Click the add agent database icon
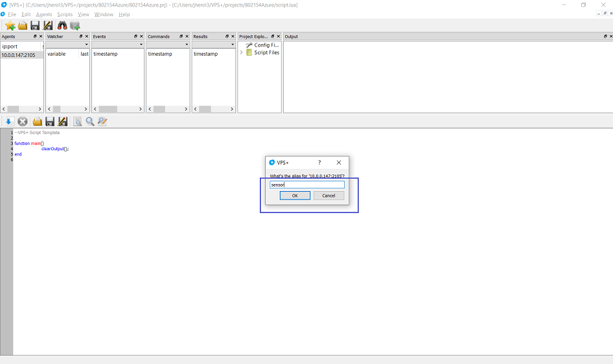This screenshot has height=364, width=613. [x=75, y=25]
